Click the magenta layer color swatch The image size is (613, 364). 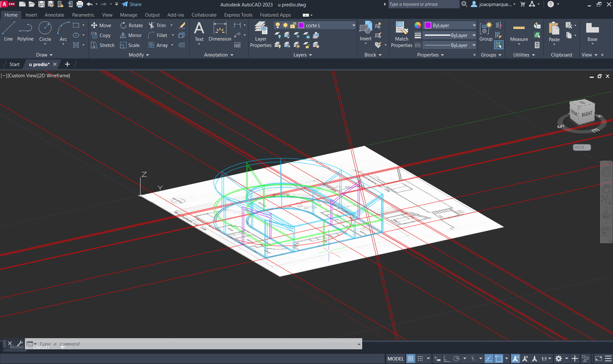click(301, 26)
